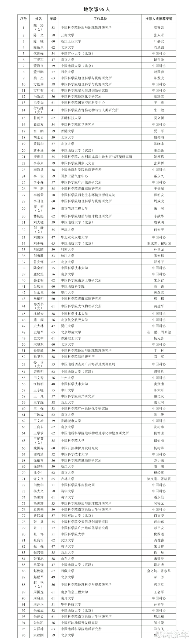Select the 天津大学 work unit cell

click(x=67, y=230)
